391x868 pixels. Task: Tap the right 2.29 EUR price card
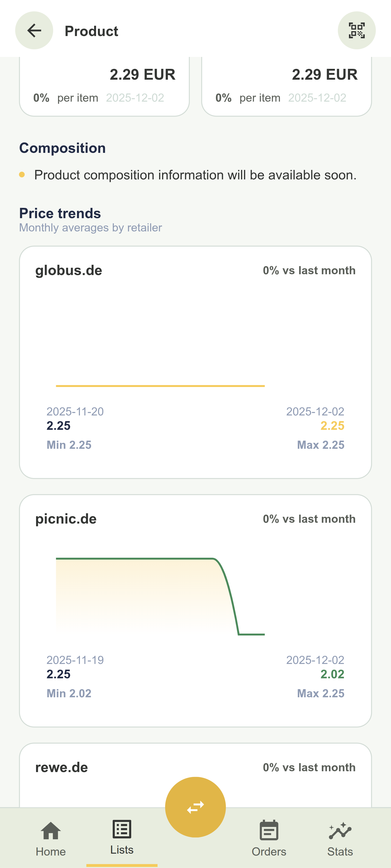pos(286,84)
